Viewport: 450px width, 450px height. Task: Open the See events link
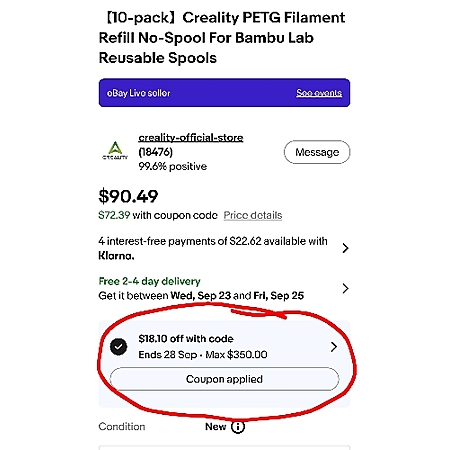tap(319, 93)
